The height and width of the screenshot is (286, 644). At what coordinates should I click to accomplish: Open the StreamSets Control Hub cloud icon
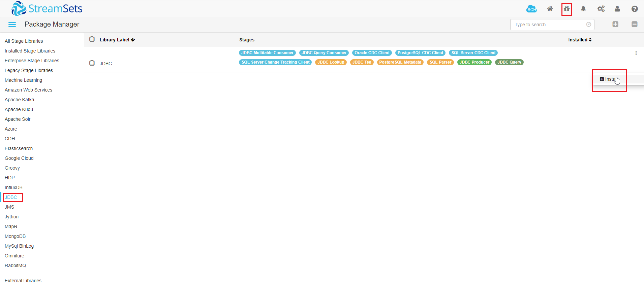pyautogui.click(x=531, y=9)
